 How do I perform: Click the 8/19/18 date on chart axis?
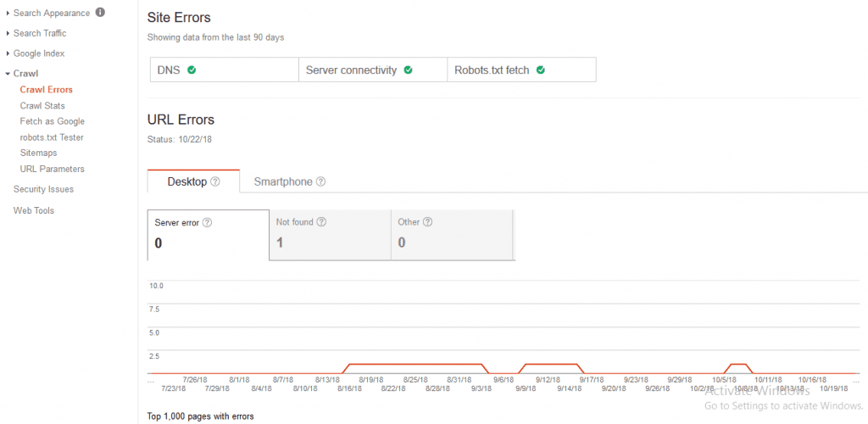click(371, 380)
